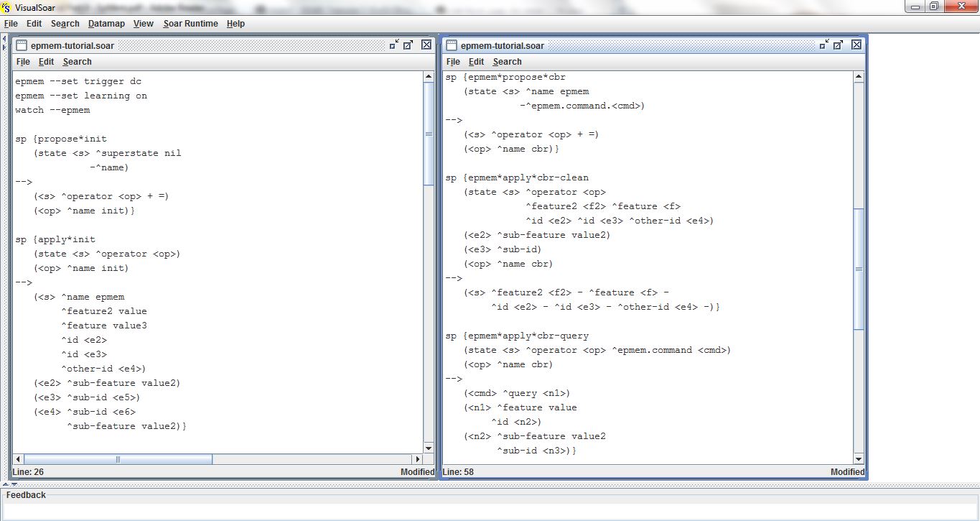Click inside the Feedback panel area
This screenshot has height=521, width=980.
tap(488, 510)
